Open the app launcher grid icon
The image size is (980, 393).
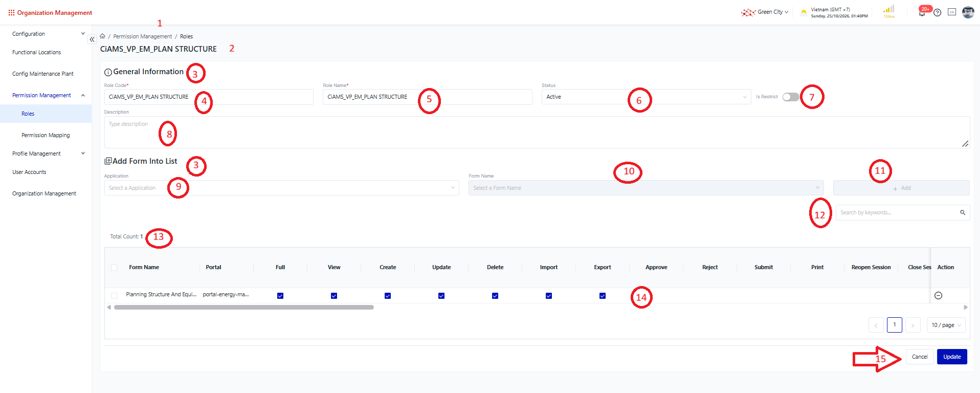pos(11,13)
